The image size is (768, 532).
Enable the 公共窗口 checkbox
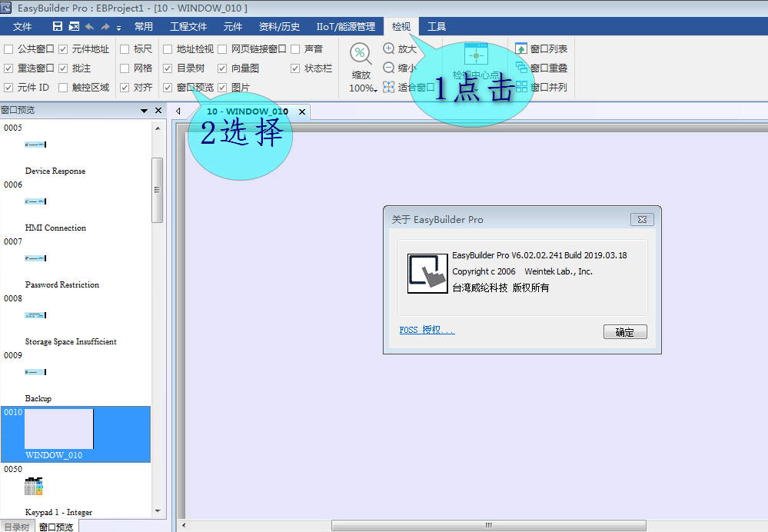coord(8,49)
